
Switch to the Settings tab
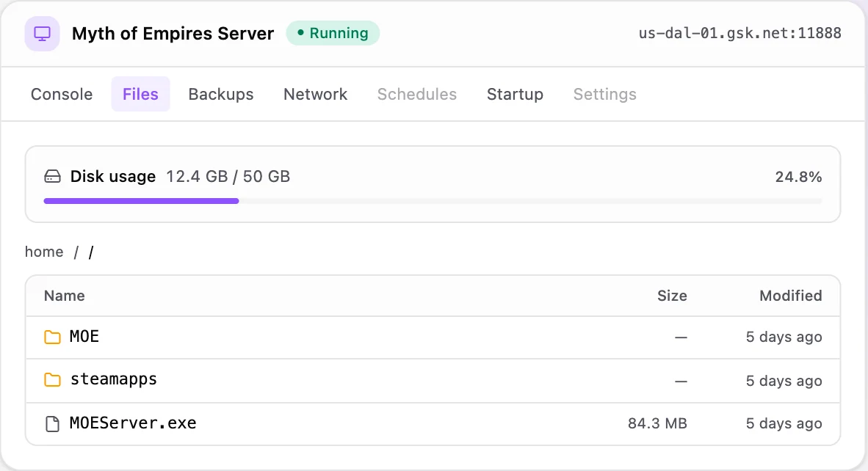point(604,94)
